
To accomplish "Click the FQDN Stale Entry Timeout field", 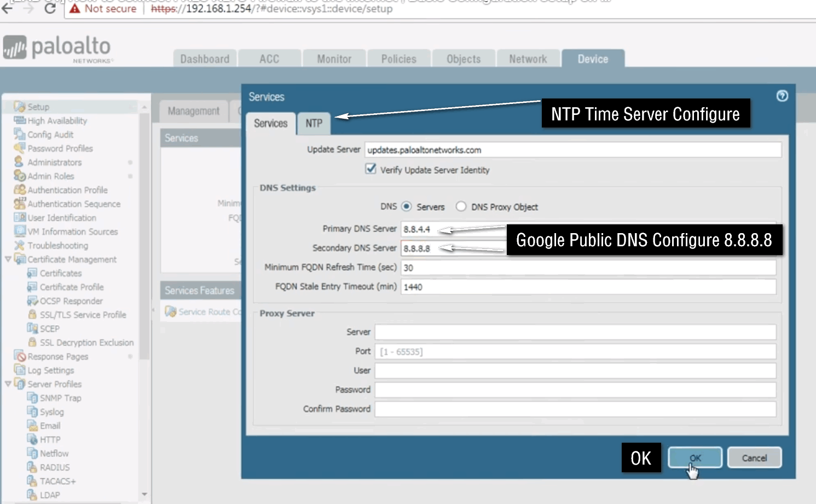I will coord(588,287).
